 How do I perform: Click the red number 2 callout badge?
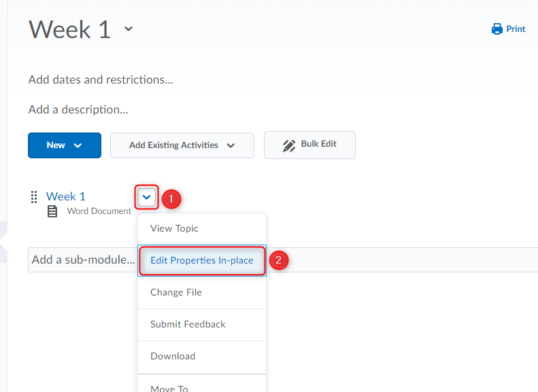click(278, 261)
